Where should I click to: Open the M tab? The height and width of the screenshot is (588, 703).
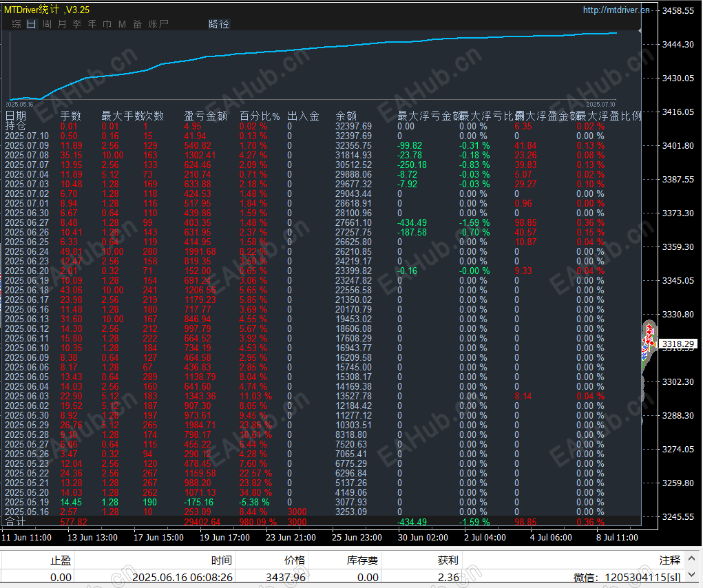point(122,24)
